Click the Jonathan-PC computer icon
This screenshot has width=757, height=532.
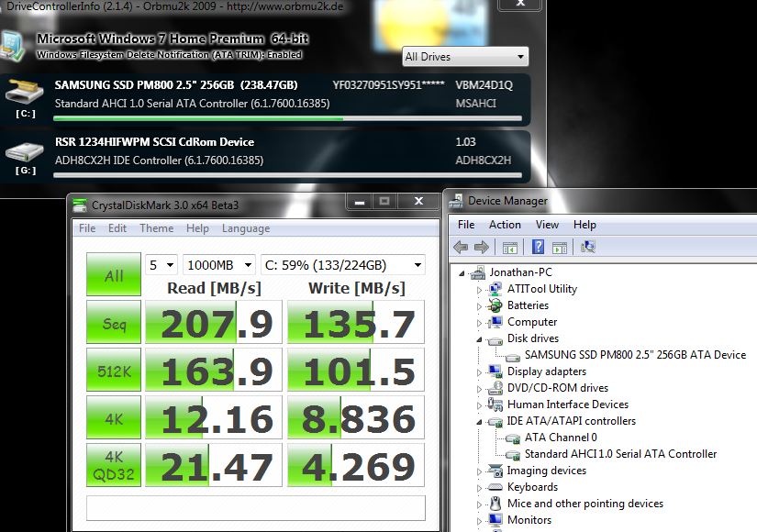tap(478, 272)
